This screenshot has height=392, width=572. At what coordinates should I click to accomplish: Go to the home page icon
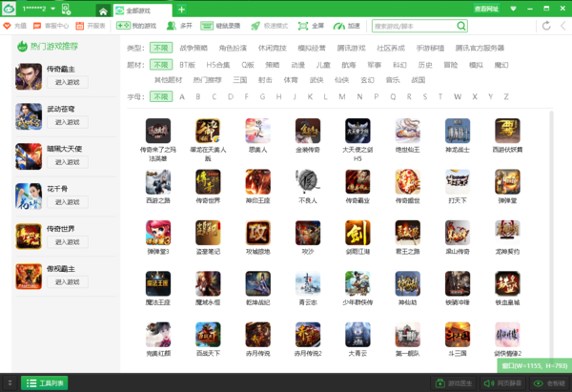click(x=103, y=11)
